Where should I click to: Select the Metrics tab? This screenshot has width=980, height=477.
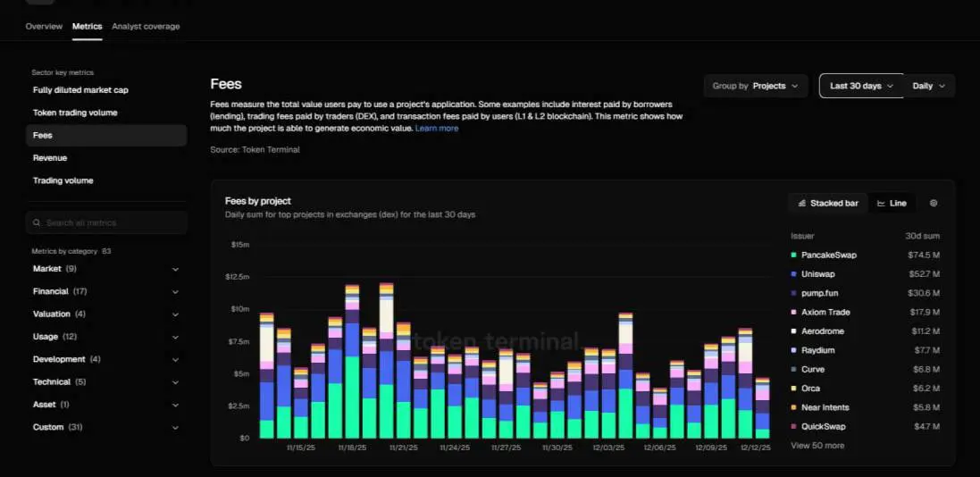coord(87,26)
